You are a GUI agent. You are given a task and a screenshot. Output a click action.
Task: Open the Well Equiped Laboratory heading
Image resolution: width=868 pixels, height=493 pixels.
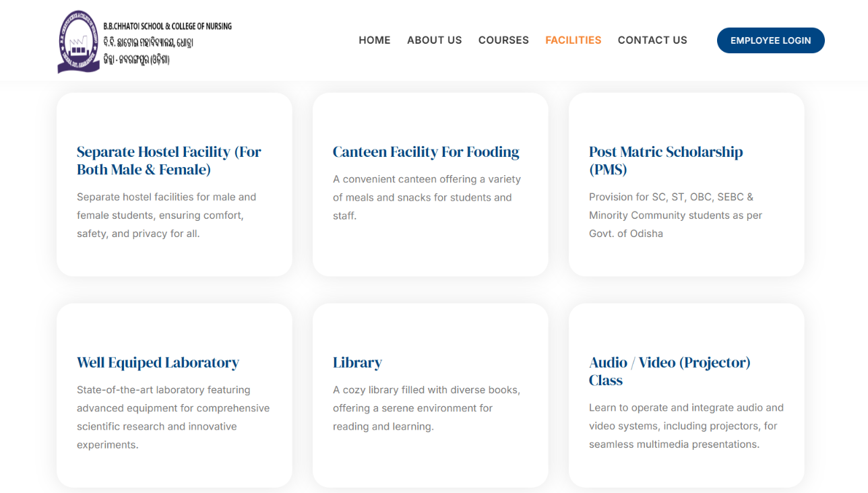click(x=158, y=362)
